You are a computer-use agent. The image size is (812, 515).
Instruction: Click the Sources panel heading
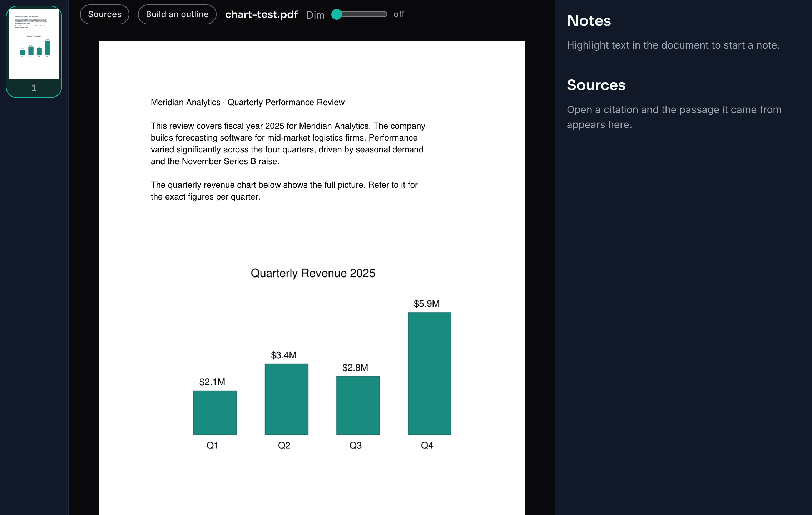596,85
